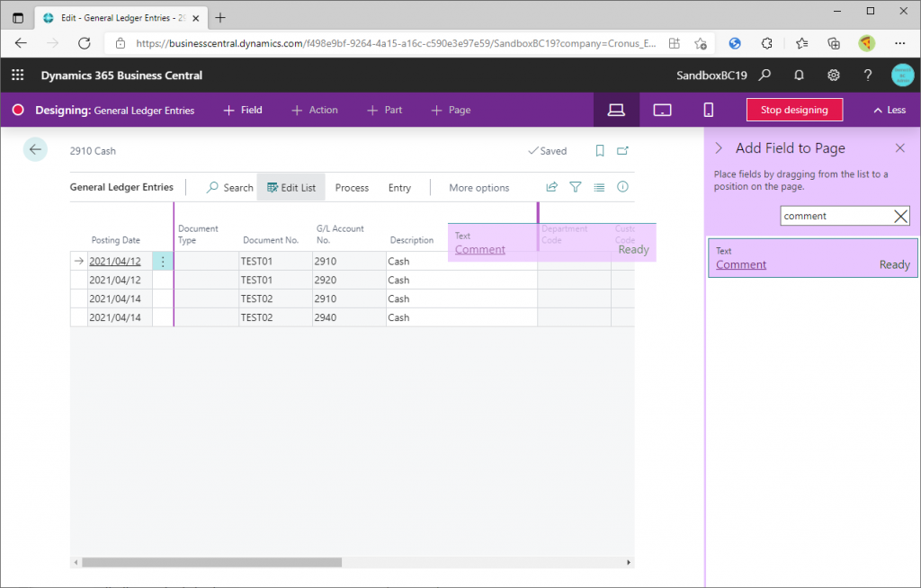
Task: Add a Field in the designer
Action: (243, 110)
